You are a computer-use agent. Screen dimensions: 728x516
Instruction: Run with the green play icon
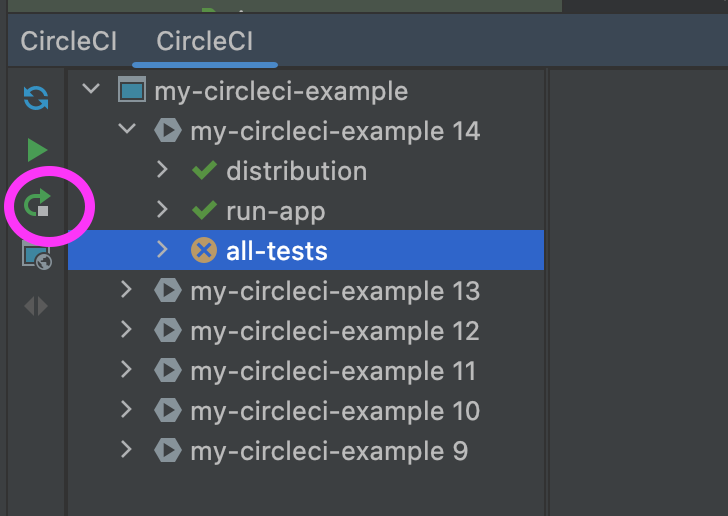pos(37,150)
